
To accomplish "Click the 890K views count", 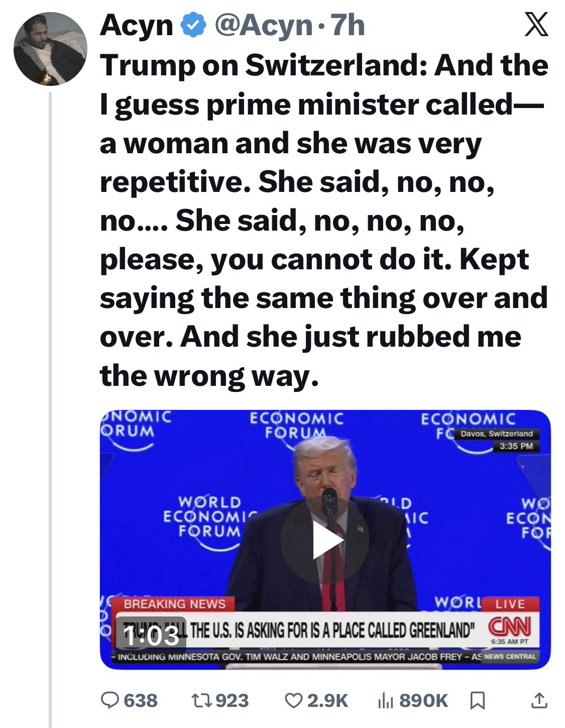I will click(x=423, y=700).
